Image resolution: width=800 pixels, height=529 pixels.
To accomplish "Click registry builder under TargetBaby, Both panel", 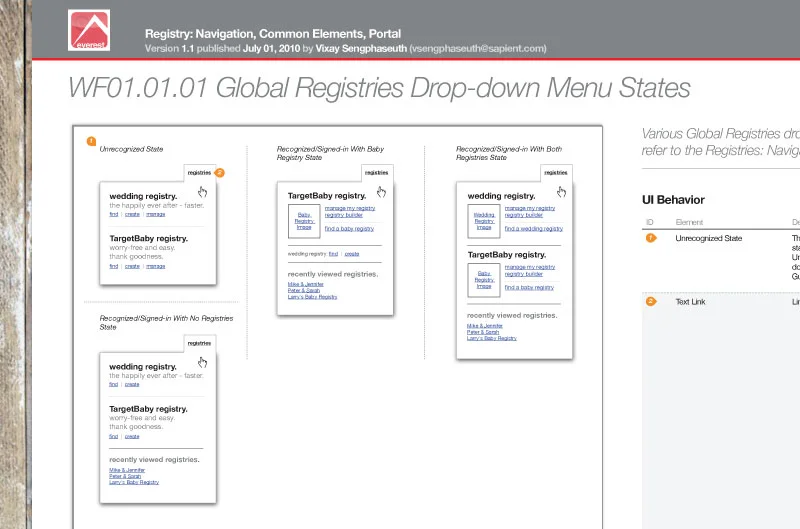I will click(x=523, y=274).
